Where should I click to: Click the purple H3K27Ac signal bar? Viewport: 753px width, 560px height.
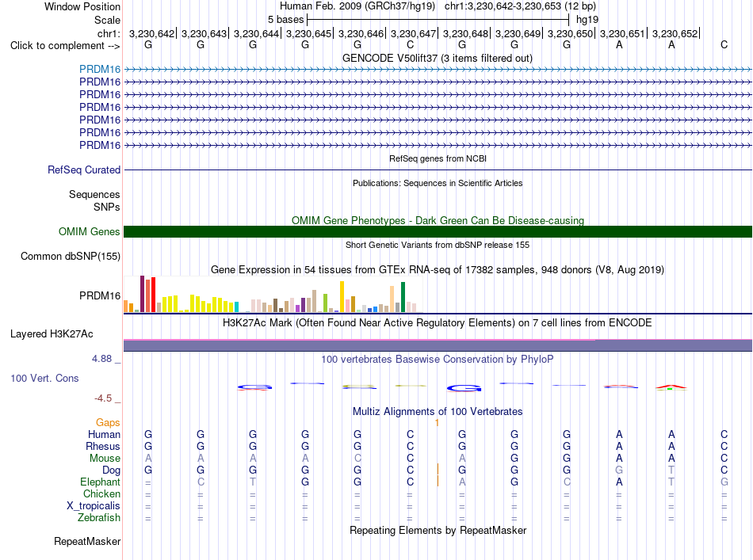438,345
